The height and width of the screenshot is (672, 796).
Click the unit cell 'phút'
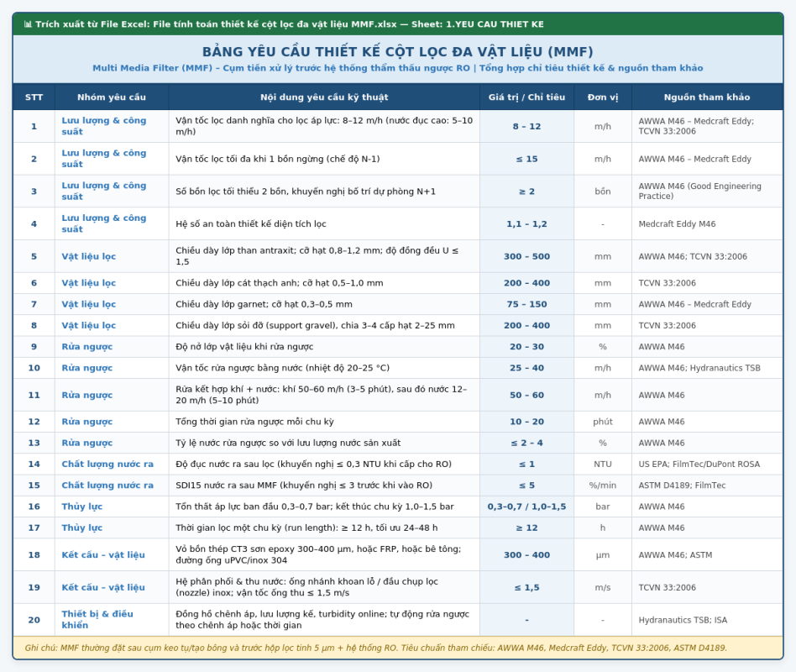[x=603, y=422]
